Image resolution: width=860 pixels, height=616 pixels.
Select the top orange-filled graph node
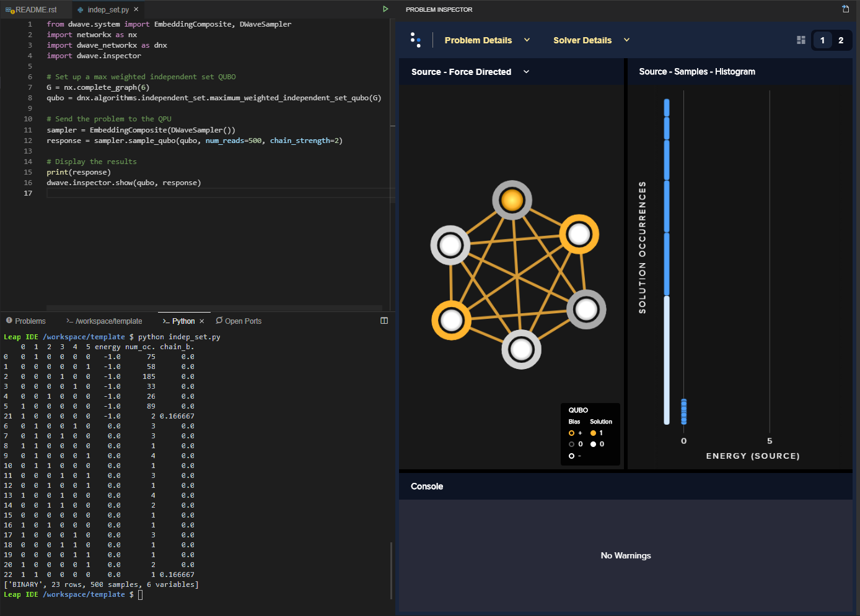(512, 200)
